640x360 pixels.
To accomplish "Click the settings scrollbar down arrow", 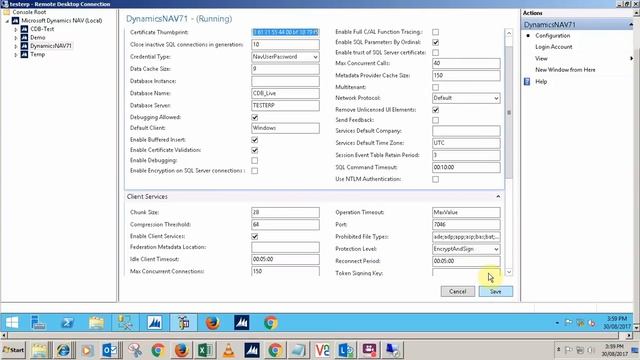I will coord(509,272).
